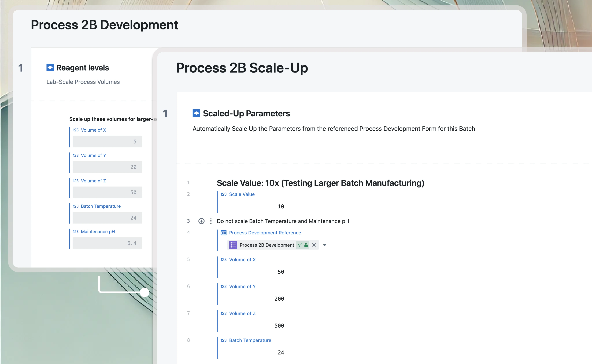This screenshot has width=592, height=364.
Task: Click the 123 icon beside Maintenance pH
Action: coord(76,232)
